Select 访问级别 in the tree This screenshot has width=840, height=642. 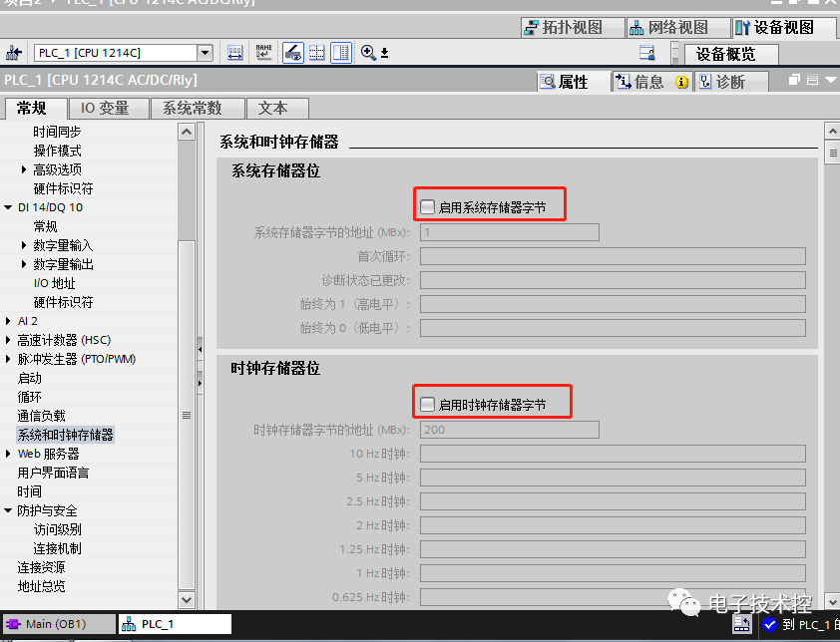(x=57, y=529)
